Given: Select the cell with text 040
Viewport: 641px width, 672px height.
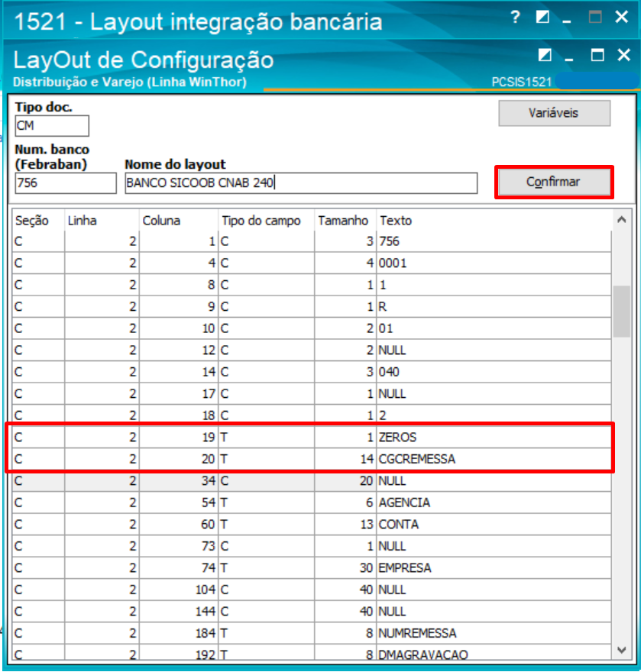Looking at the screenshot, I should point(494,372).
